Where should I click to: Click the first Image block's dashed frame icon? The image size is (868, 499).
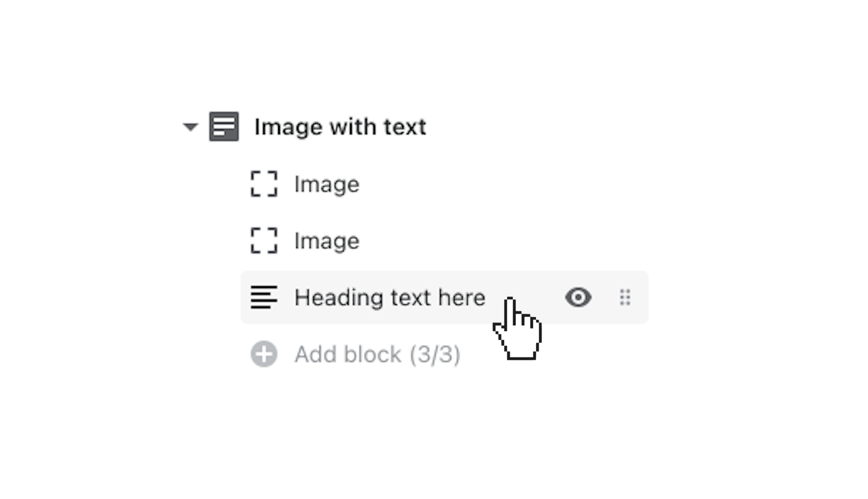[x=264, y=184]
